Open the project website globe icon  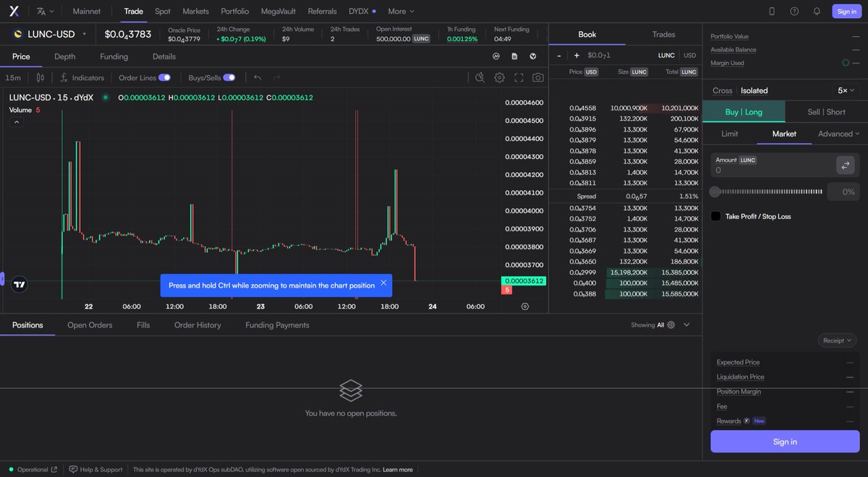(x=533, y=56)
